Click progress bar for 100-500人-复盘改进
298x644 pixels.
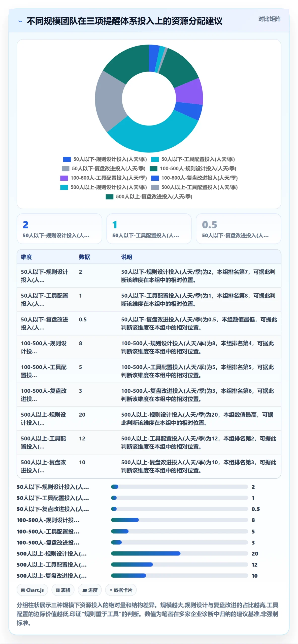[x=180, y=542]
